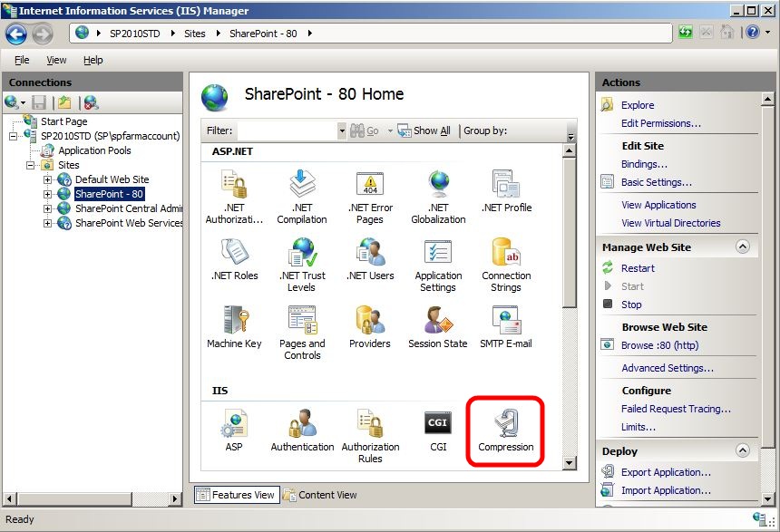
Task: Open the View menu
Action: (56, 60)
